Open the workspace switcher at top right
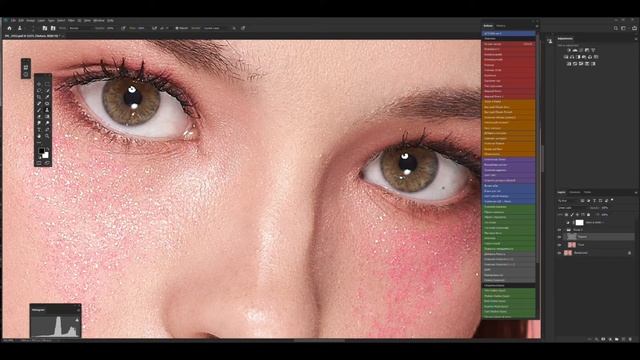640x360 pixels. [623, 28]
